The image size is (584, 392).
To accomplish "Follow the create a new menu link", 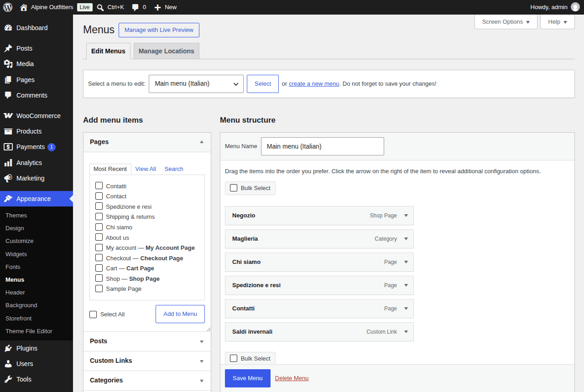I will coord(314,84).
